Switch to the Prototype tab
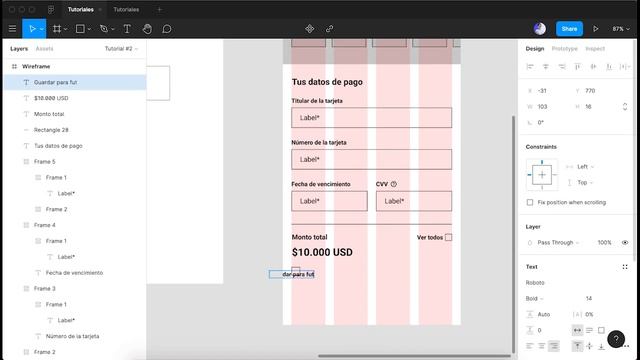This screenshot has width=640, height=360. point(564,49)
